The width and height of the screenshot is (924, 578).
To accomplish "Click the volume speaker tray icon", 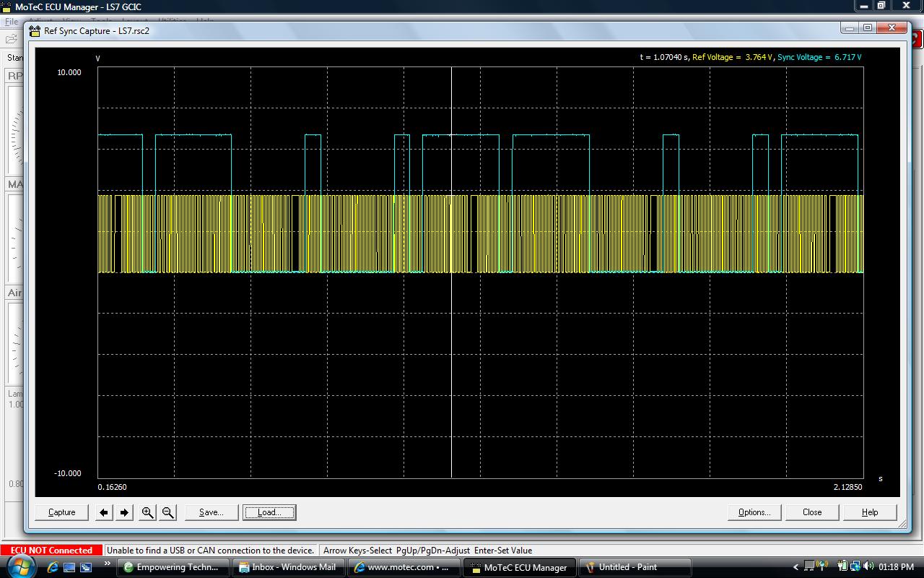I will click(x=868, y=566).
